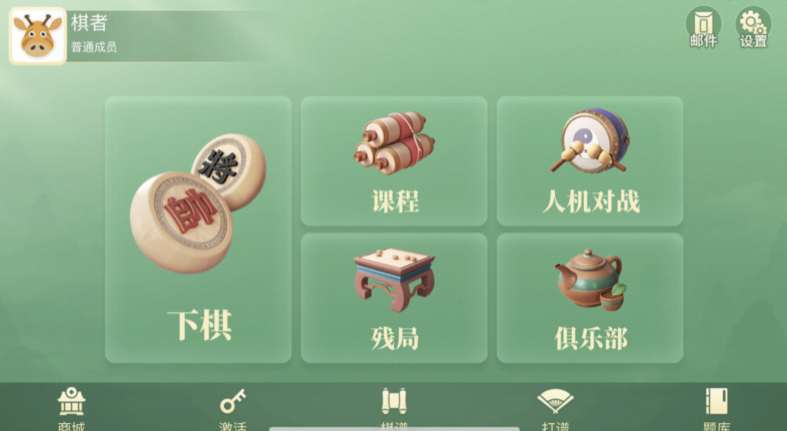
Task: Open the 激活 key icon
Action: (x=232, y=408)
